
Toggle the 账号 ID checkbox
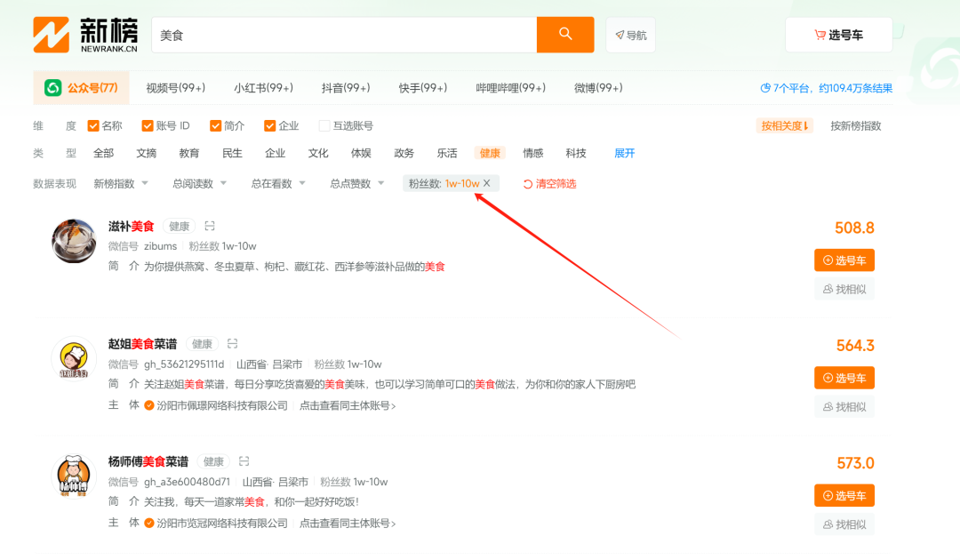click(148, 125)
